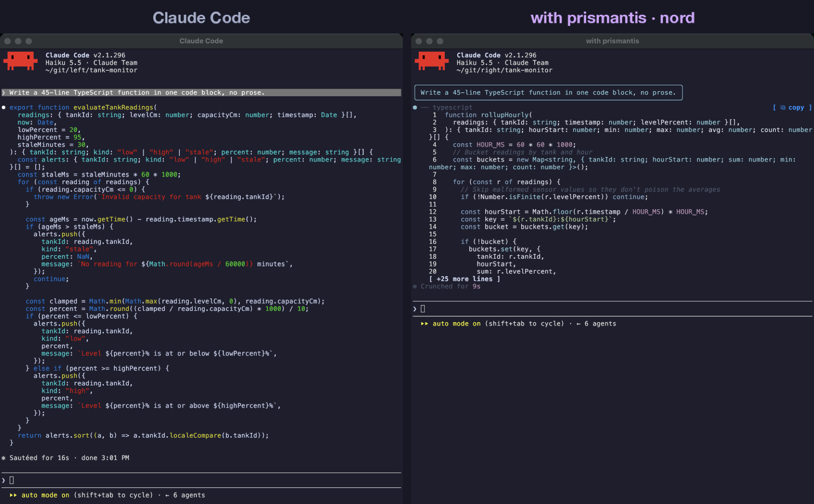This screenshot has height=504, width=814.
Task: Click the 'const ageMs = now.getTime()' line
Action: [x=141, y=219]
